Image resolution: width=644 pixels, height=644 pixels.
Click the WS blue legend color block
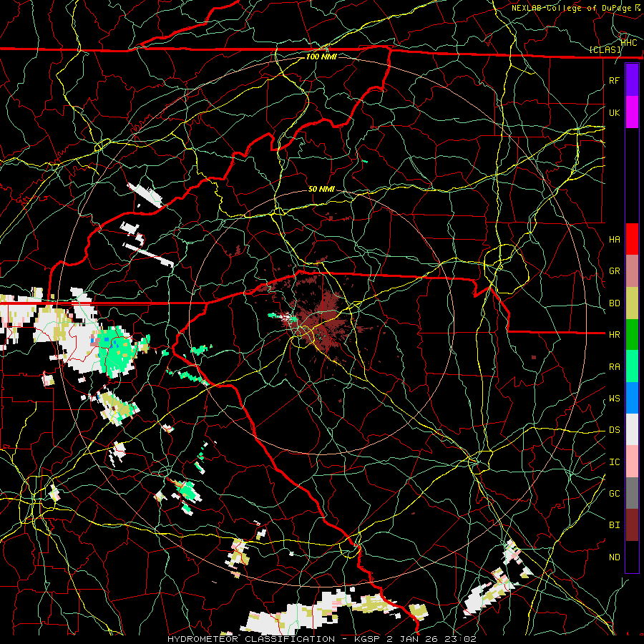point(632,398)
